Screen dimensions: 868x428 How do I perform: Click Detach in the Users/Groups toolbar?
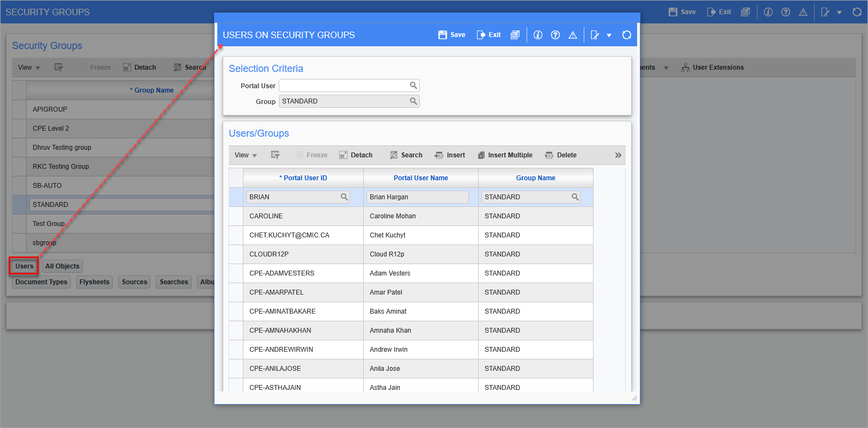pos(356,155)
